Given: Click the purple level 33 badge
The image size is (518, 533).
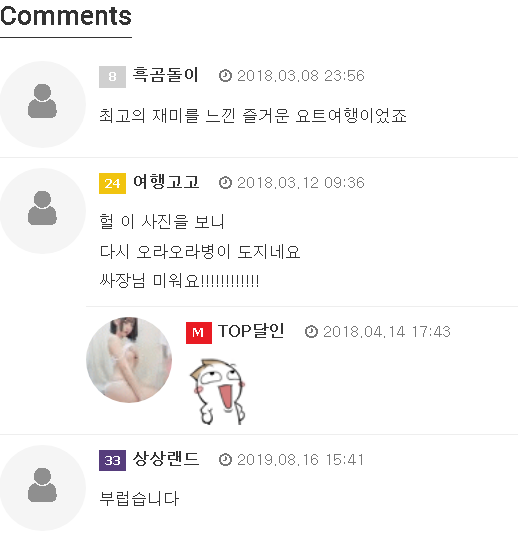Looking at the screenshot, I should tap(113, 460).
